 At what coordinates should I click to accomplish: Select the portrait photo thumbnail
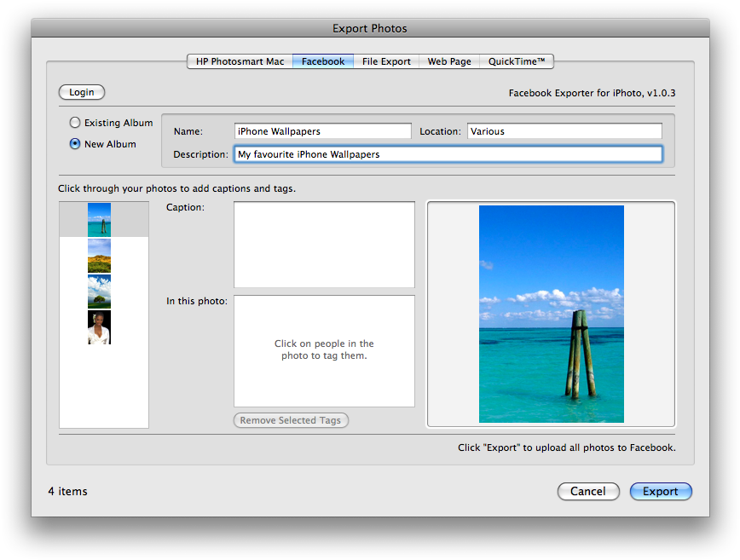point(98,327)
